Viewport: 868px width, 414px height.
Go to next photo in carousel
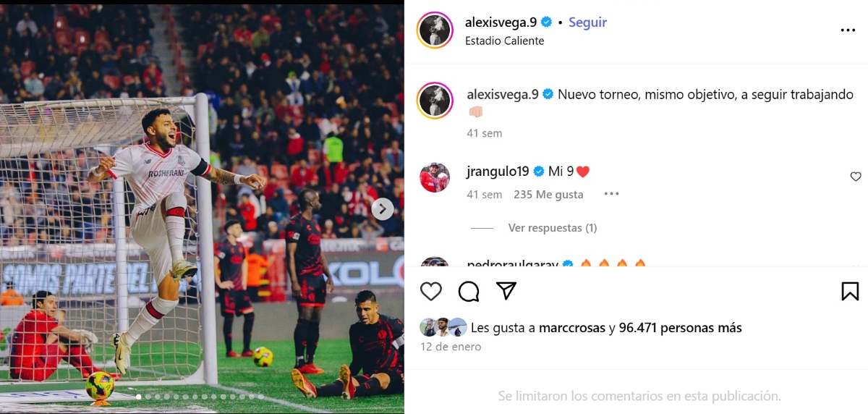(x=383, y=209)
